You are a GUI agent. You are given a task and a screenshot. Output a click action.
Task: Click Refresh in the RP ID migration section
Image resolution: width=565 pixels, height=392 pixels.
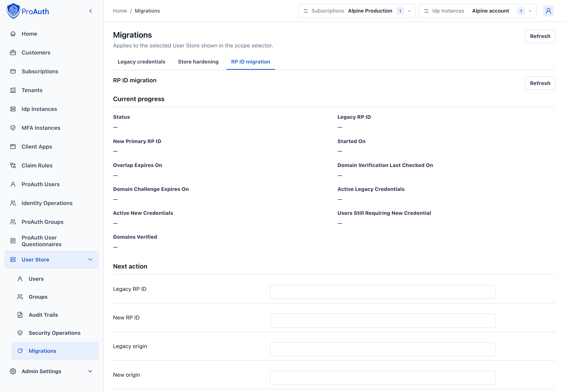[x=540, y=83]
